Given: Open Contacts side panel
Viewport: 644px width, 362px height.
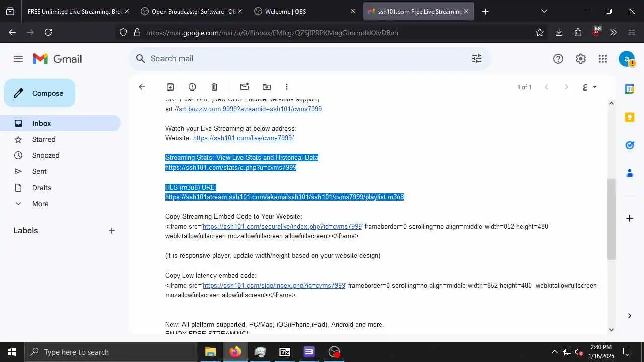Looking at the screenshot, I should coord(630,173).
